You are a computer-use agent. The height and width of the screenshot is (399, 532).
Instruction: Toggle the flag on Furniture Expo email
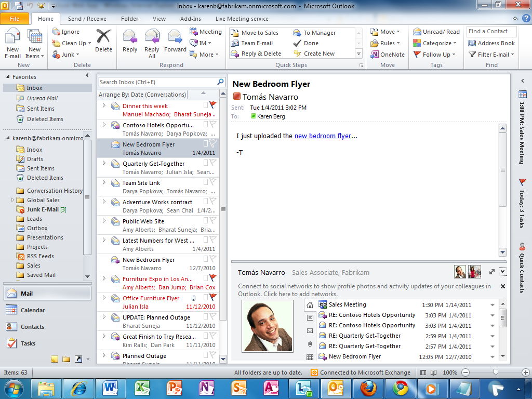click(x=212, y=277)
